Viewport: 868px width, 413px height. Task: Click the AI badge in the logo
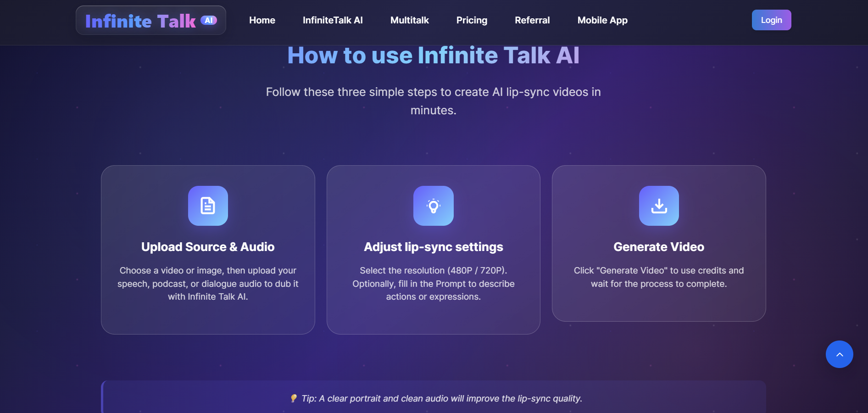[209, 20]
